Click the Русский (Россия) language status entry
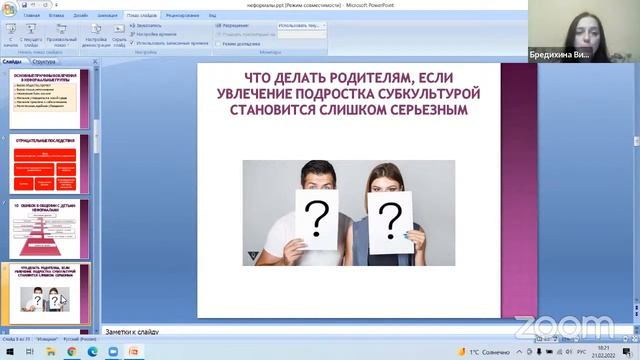The width and height of the screenshot is (640, 360). point(80,339)
